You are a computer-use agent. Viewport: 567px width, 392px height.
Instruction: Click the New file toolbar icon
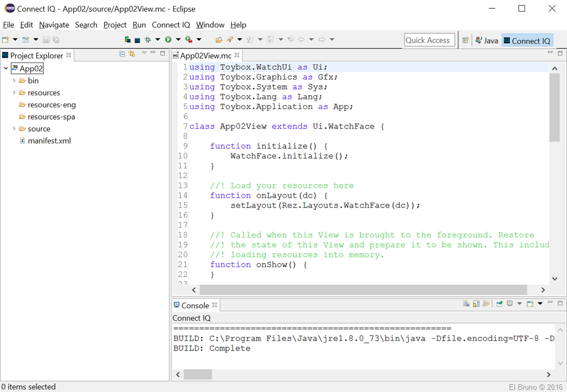point(6,40)
